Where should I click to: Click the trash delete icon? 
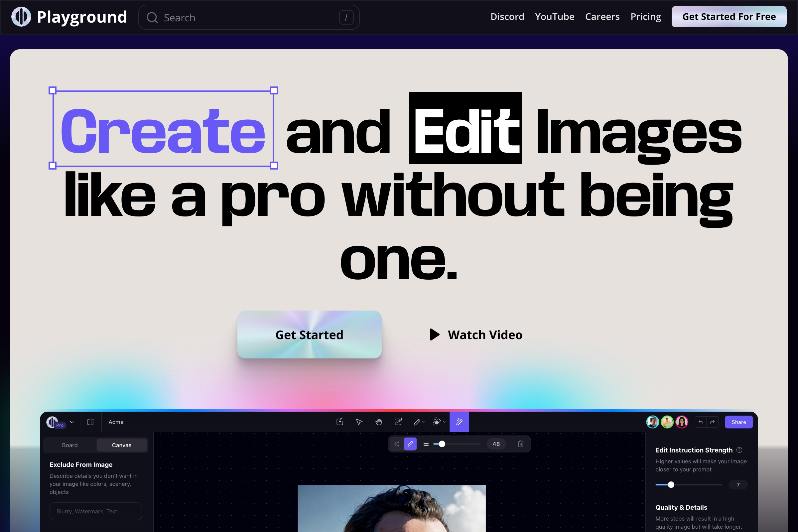point(520,444)
